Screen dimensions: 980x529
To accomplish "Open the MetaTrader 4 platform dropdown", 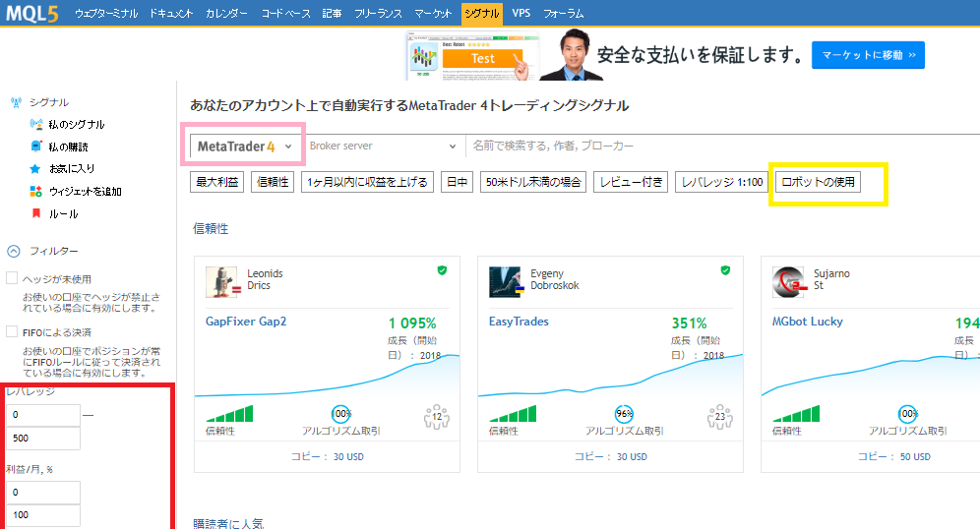I will click(x=245, y=147).
